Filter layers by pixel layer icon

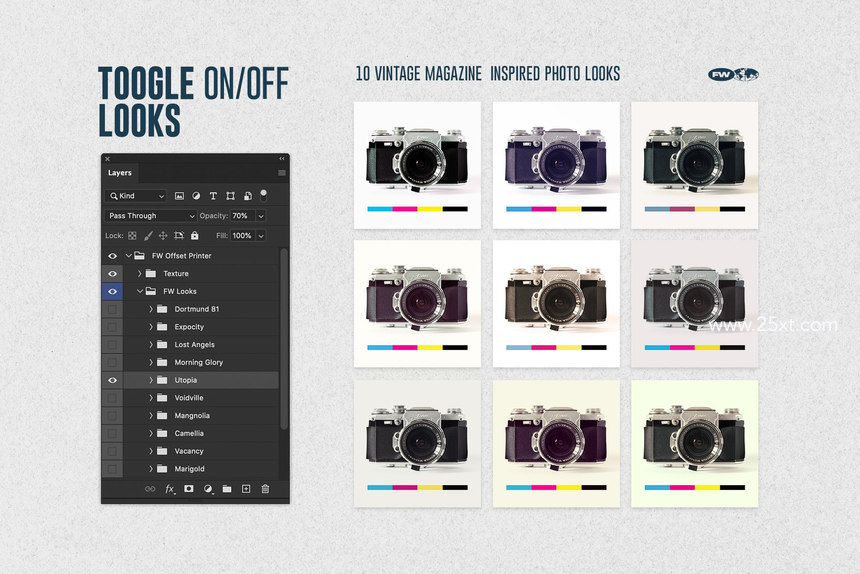point(179,196)
